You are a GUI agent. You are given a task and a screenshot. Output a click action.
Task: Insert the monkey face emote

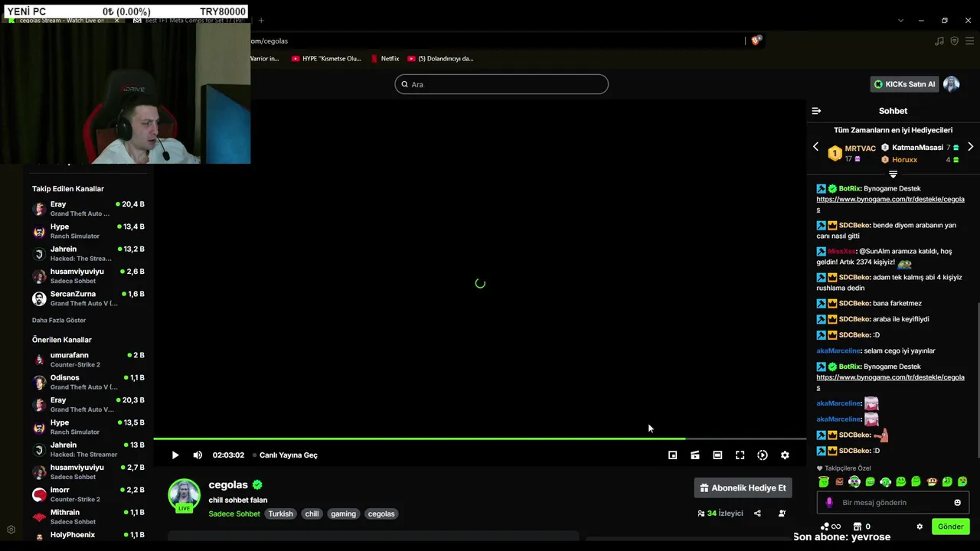coord(932,482)
